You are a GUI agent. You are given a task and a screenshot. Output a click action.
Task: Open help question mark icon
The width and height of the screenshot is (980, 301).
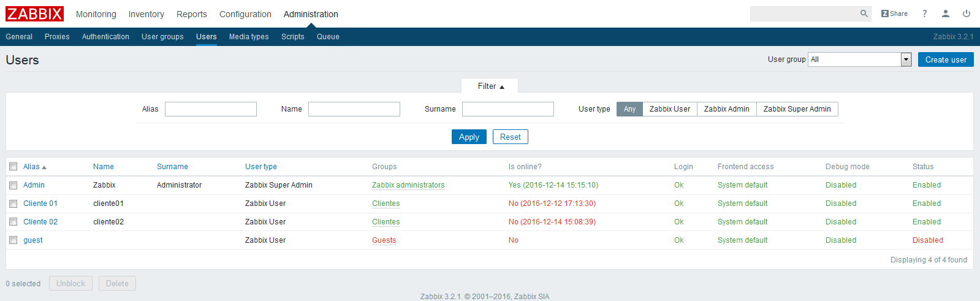(924, 13)
